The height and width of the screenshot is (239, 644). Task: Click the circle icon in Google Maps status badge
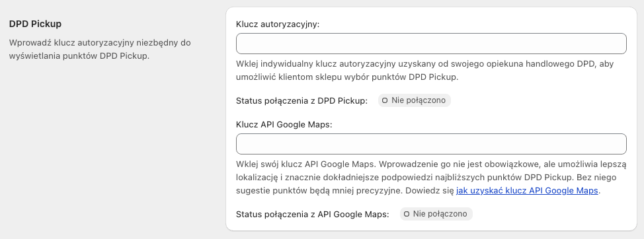tap(407, 214)
